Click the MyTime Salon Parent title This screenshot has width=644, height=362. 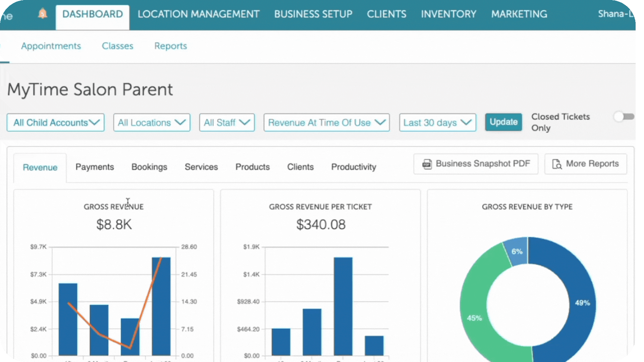tap(90, 89)
